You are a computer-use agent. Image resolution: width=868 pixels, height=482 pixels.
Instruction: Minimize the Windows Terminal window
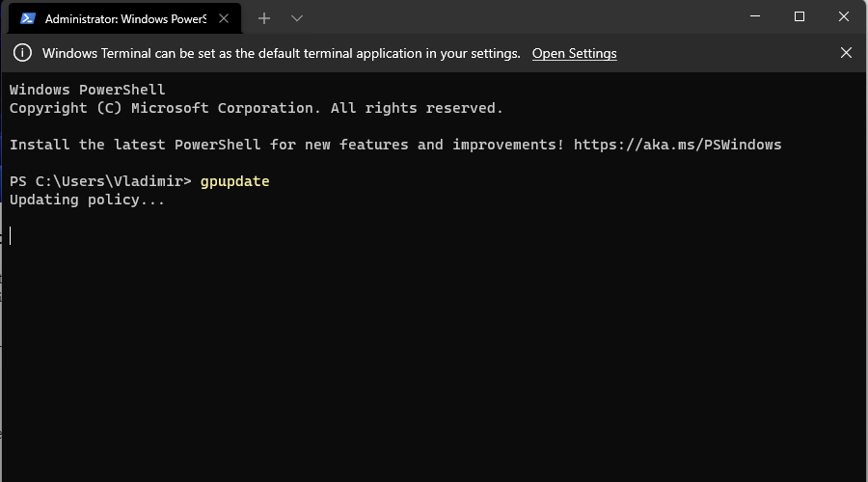coord(754,16)
